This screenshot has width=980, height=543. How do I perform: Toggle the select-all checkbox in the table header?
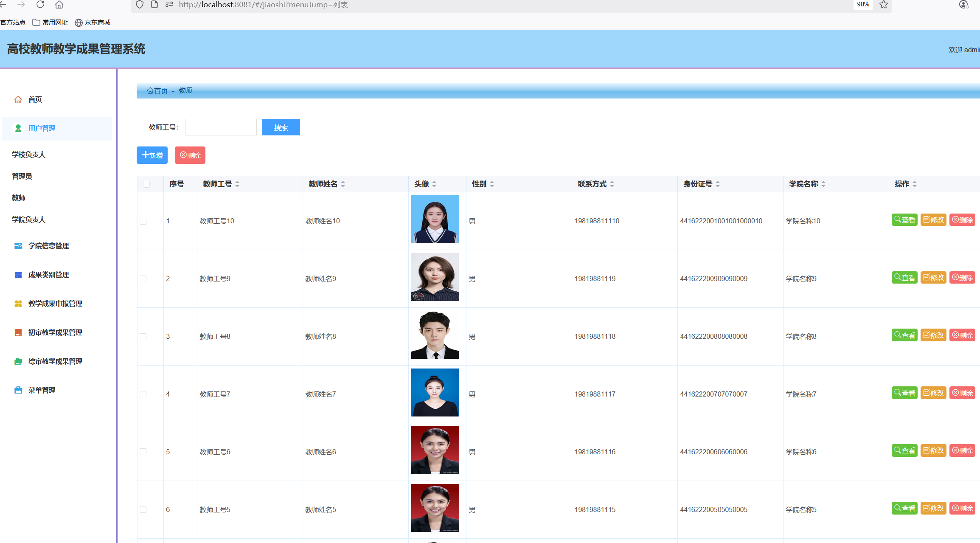(x=146, y=184)
